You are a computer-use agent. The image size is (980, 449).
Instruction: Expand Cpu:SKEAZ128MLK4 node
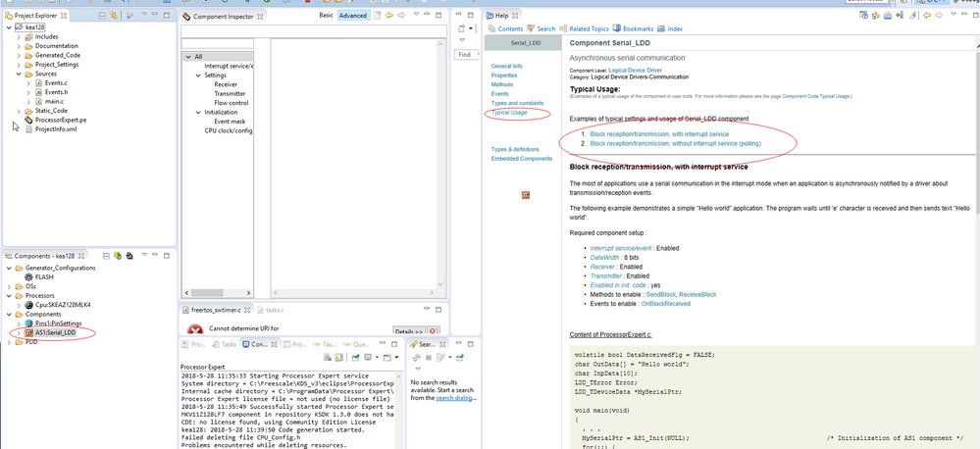pos(19,305)
